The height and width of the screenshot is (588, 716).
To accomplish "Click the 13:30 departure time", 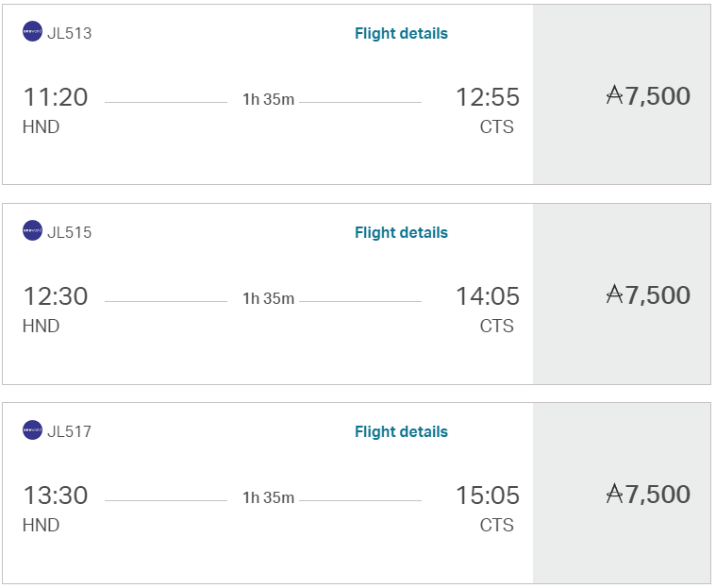I will (x=56, y=496).
